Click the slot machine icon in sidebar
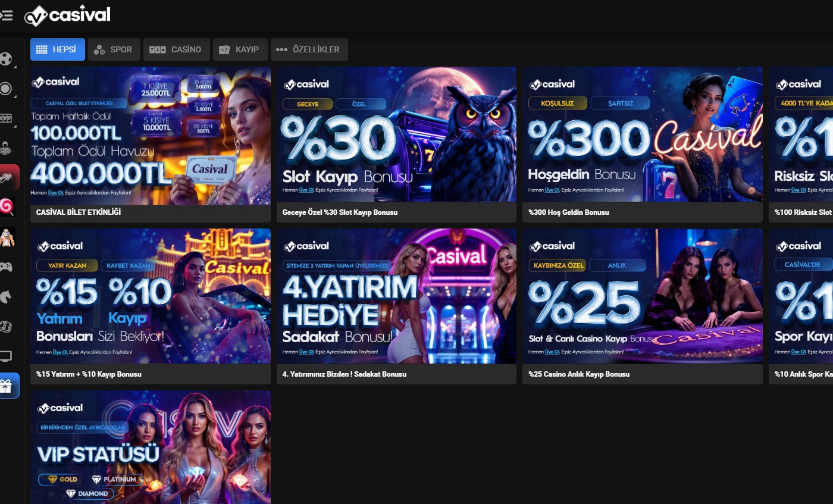 click(x=6, y=118)
